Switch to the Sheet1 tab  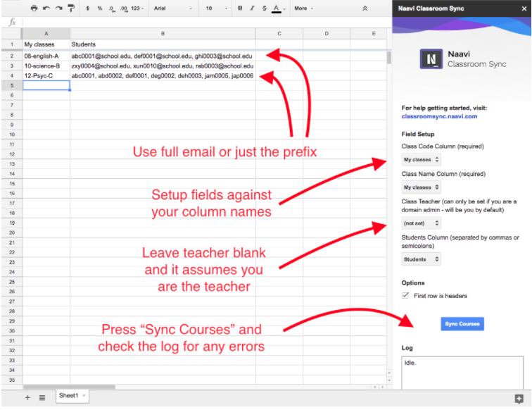click(x=68, y=396)
